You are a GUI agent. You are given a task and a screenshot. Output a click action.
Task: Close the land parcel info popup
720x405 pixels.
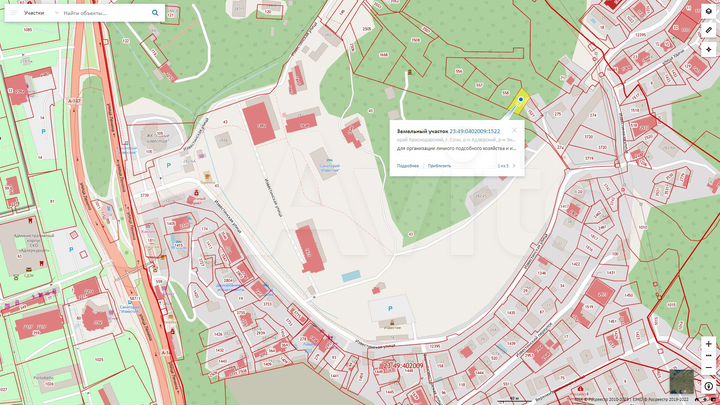click(x=515, y=130)
